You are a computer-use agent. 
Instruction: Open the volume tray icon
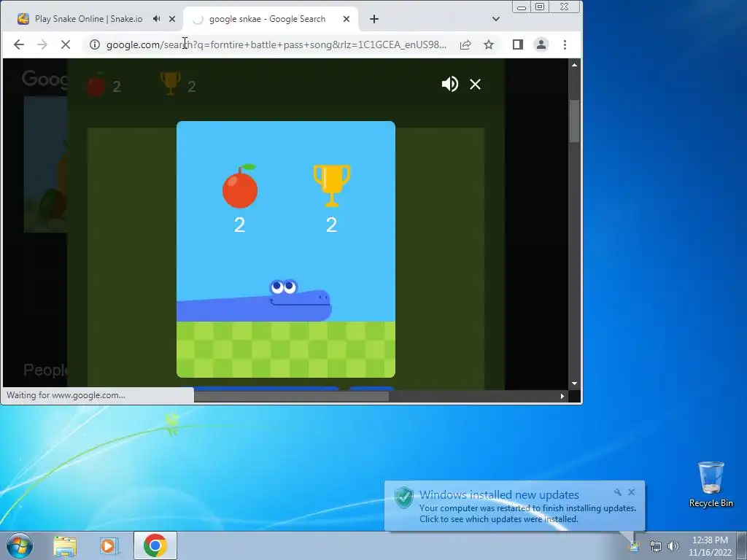673,546
